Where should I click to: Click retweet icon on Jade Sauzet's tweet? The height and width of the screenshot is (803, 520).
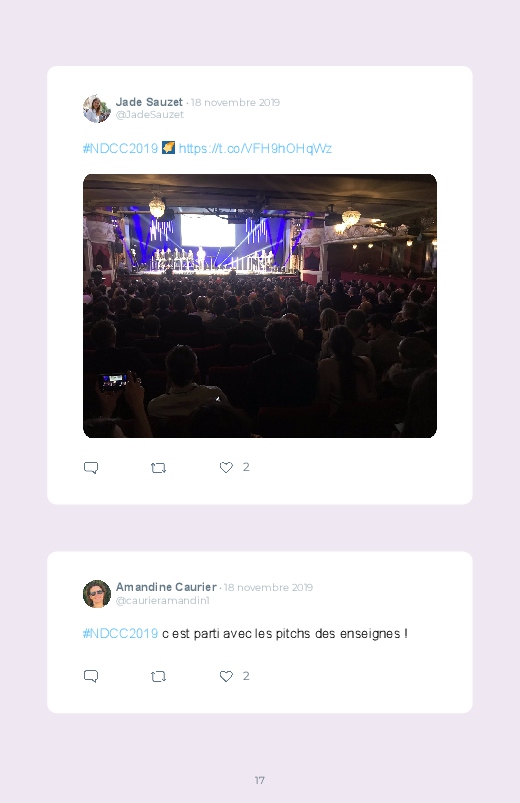pyautogui.click(x=158, y=468)
